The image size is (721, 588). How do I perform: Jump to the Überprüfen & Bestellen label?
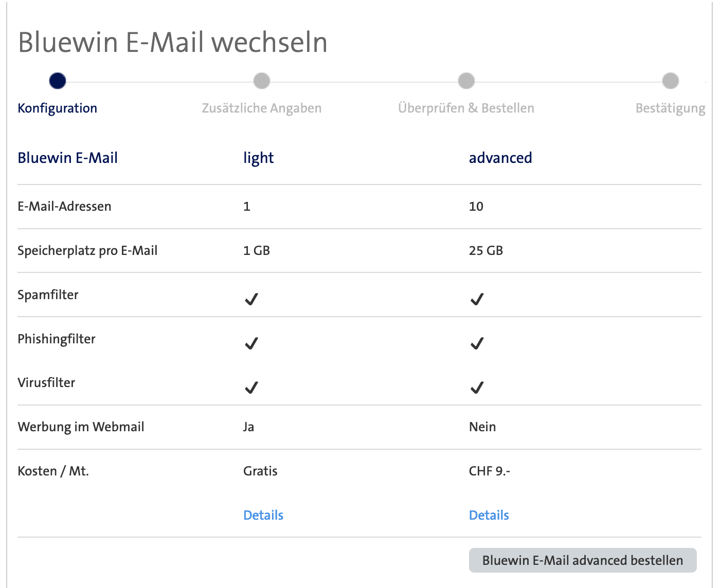[466, 108]
